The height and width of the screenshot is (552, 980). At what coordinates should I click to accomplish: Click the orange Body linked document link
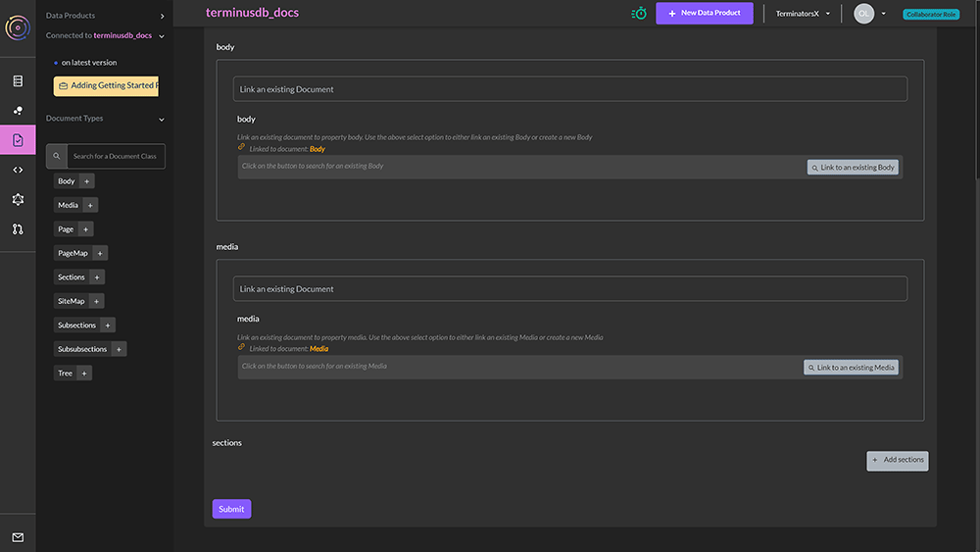(x=318, y=149)
